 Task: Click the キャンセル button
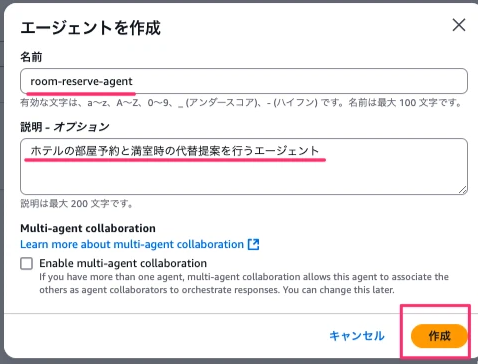(x=357, y=336)
